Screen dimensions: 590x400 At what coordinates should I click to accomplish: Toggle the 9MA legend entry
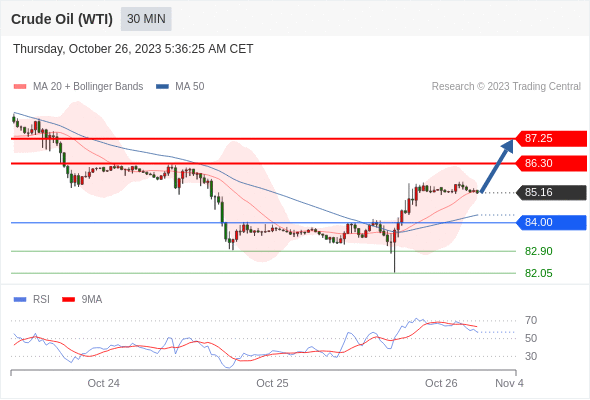(x=82, y=300)
